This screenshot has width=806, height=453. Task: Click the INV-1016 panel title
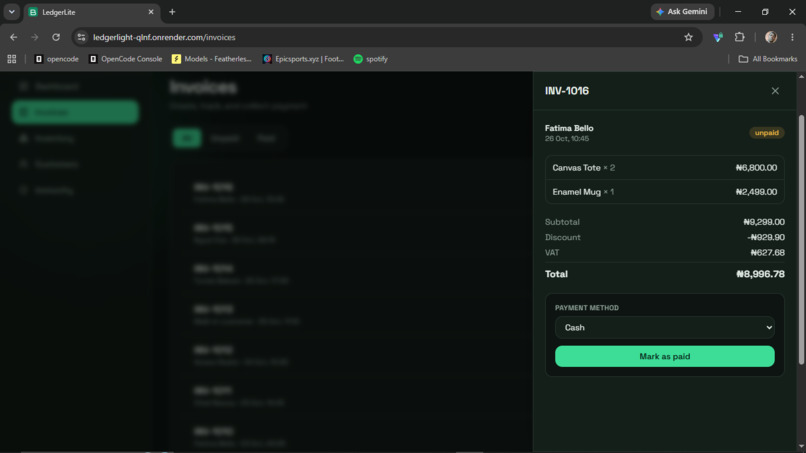567,91
